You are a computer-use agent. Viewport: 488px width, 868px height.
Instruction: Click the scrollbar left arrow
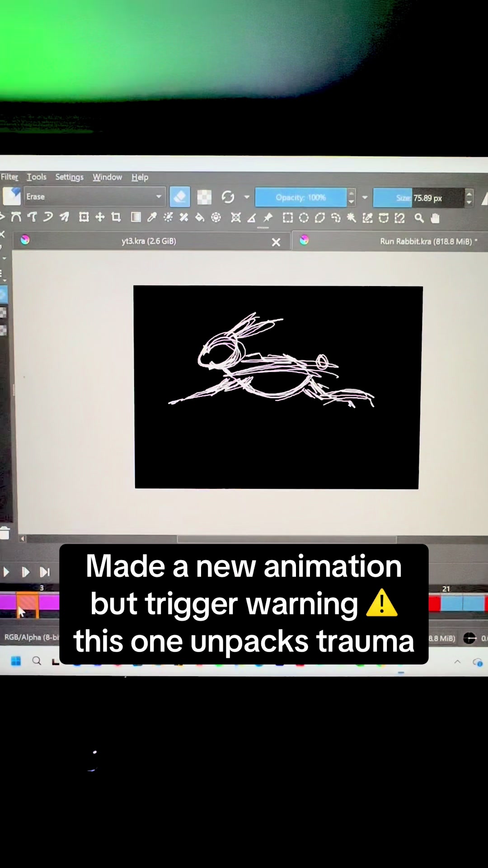click(22, 538)
